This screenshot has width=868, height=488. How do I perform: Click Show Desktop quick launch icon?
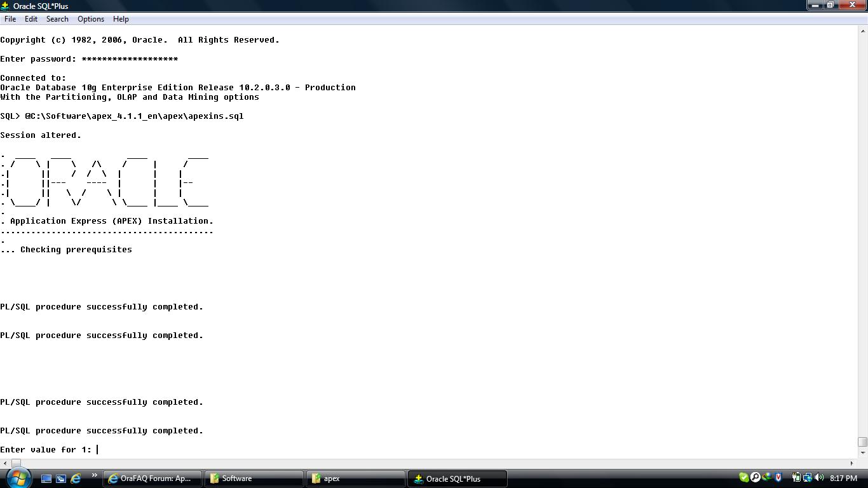(46, 478)
